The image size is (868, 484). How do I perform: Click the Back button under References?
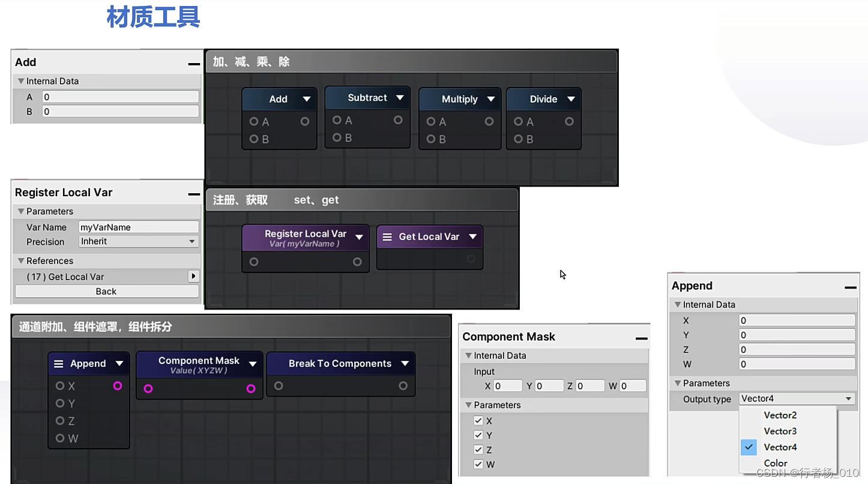[106, 291]
